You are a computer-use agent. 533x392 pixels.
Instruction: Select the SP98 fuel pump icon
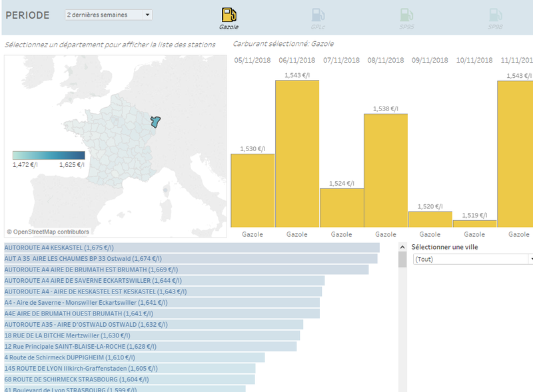coord(495,15)
